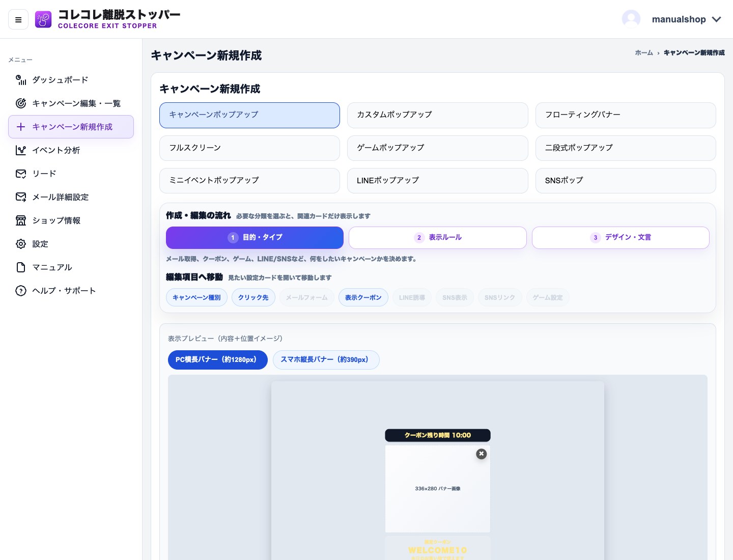The width and height of the screenshot is (733, 560).
Task: Click the campaign list target icon
Action: 21,103
